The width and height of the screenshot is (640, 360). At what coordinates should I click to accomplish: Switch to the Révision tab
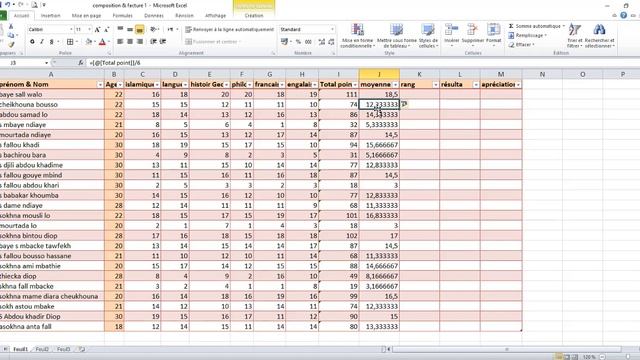(184, 16)
